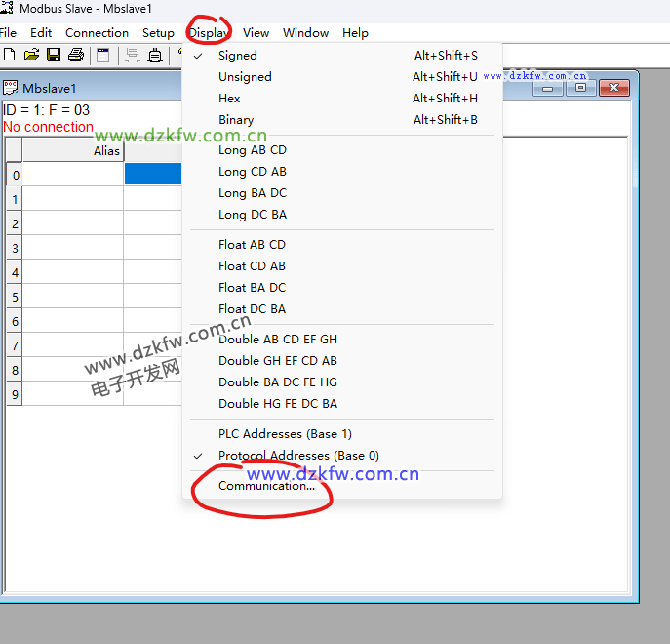Viewport: 670px width, 644px height.
Task: Open the Communication... traffic dialog
Action: [x=342, y=486]
